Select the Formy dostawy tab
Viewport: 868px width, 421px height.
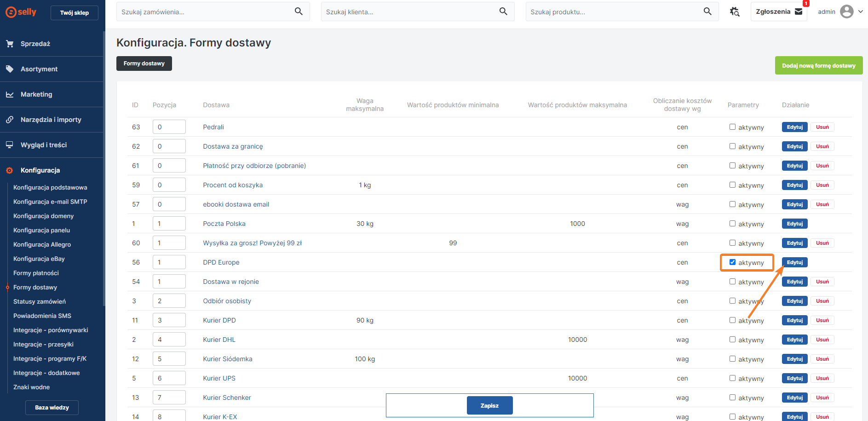coord(144,63)
